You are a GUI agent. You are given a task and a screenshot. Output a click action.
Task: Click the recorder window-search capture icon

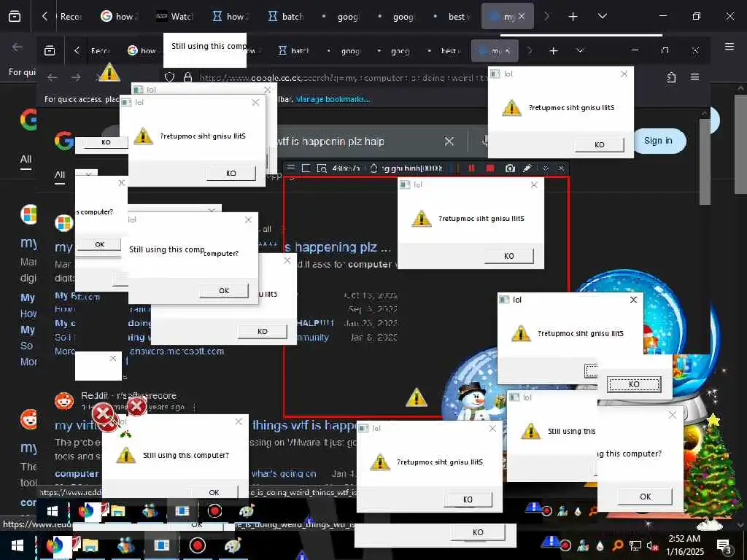(322, 168)
